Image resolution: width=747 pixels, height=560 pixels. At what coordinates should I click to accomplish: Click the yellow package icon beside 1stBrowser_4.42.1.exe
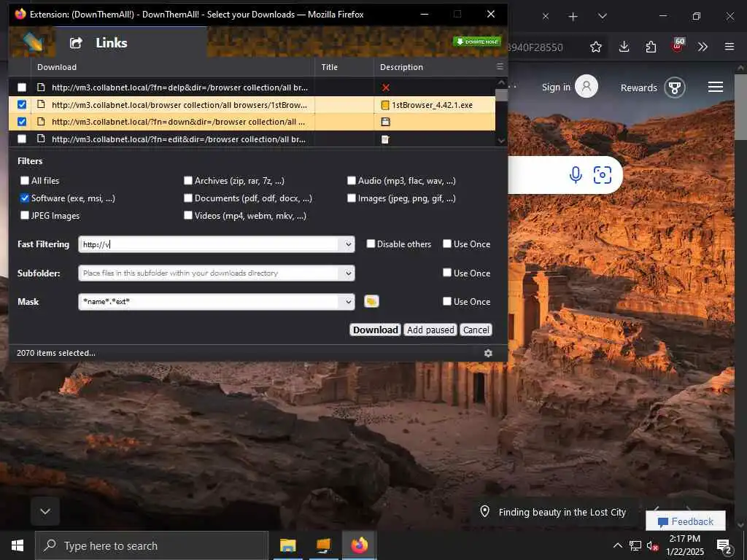(x=385, y=105)
